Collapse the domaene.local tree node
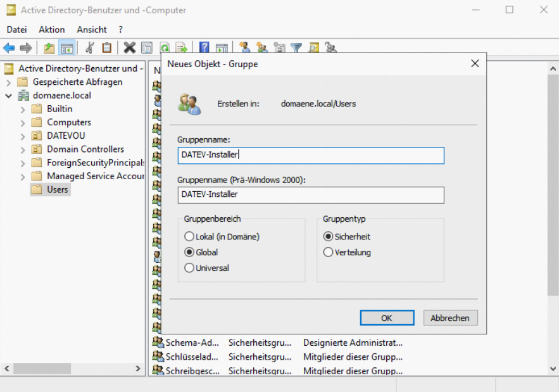The image size is (559, 392). coord(8,96)
